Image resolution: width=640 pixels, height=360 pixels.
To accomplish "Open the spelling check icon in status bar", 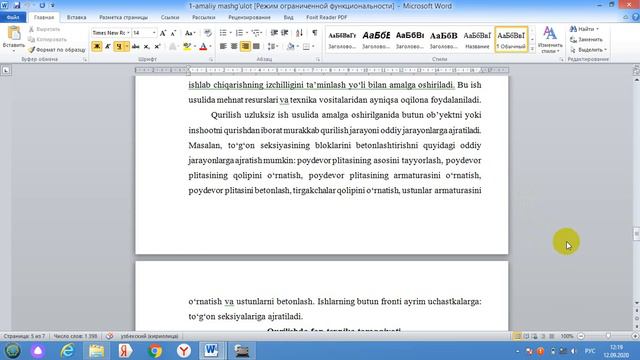I will point(109,336).
